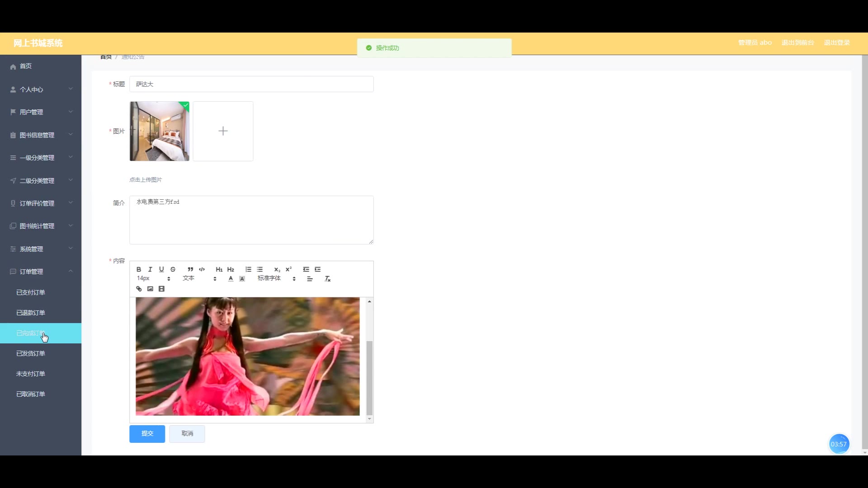Screen dimensions: 868x488
Task: Open 首页 in sidebar menu
Action: [x=26, y=66]
